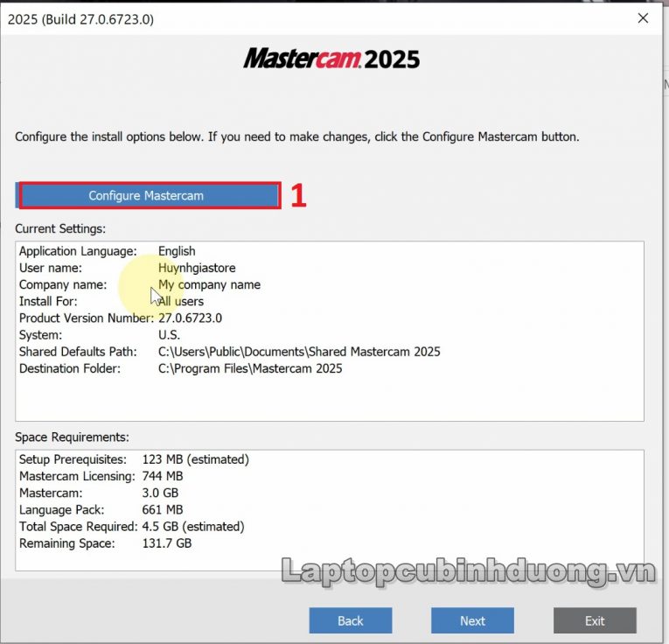Image resolution: width=669 pixels, height=644 pixels.
Task: Click Mastercam Licensing size 744 MB
Action: point(163,476)
